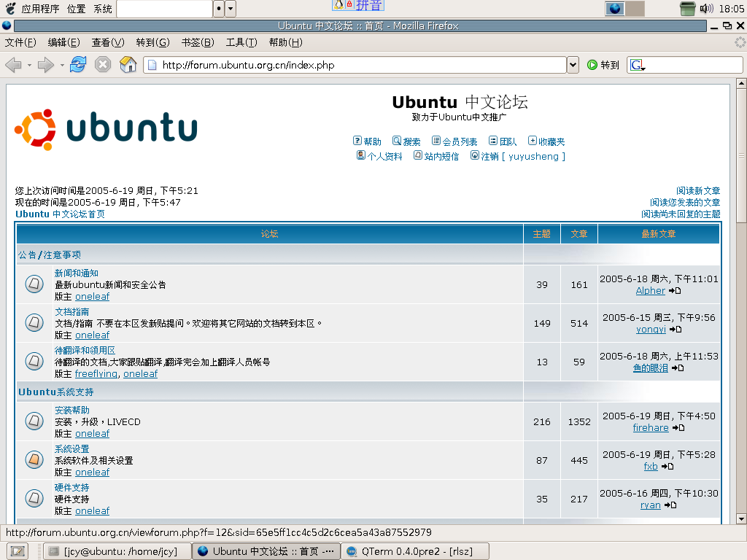Click the top panel command entry field

point(164,9)
